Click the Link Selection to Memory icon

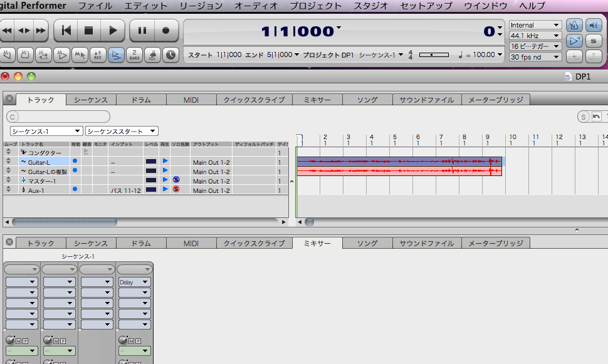80,55
